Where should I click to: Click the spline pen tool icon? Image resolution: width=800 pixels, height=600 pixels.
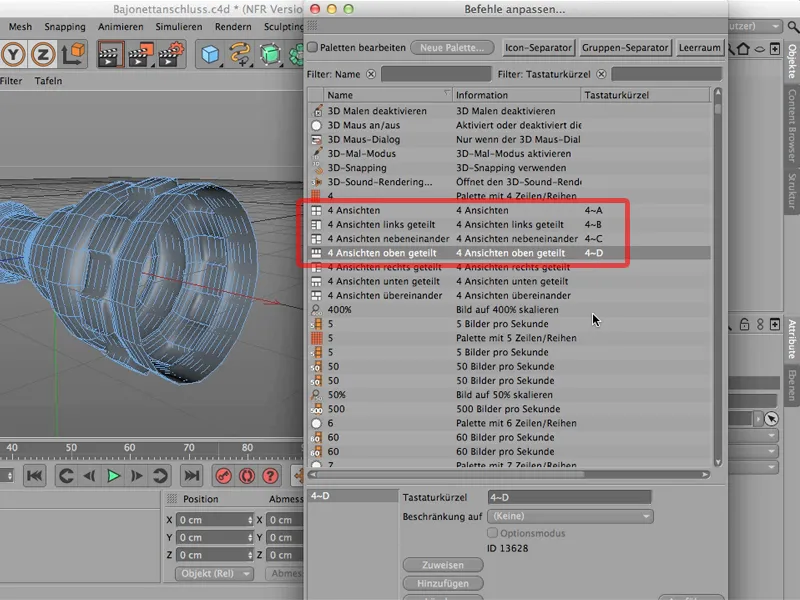tap(240, 54)
